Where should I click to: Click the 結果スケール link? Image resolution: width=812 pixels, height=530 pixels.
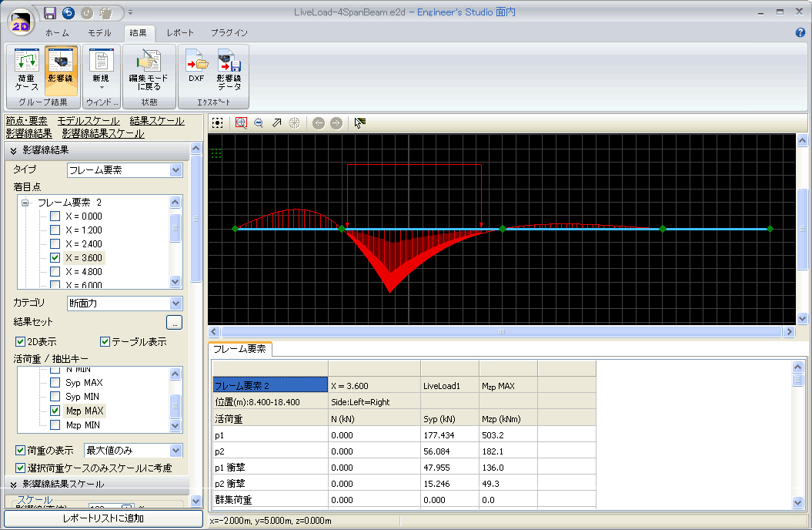point(157,121)
